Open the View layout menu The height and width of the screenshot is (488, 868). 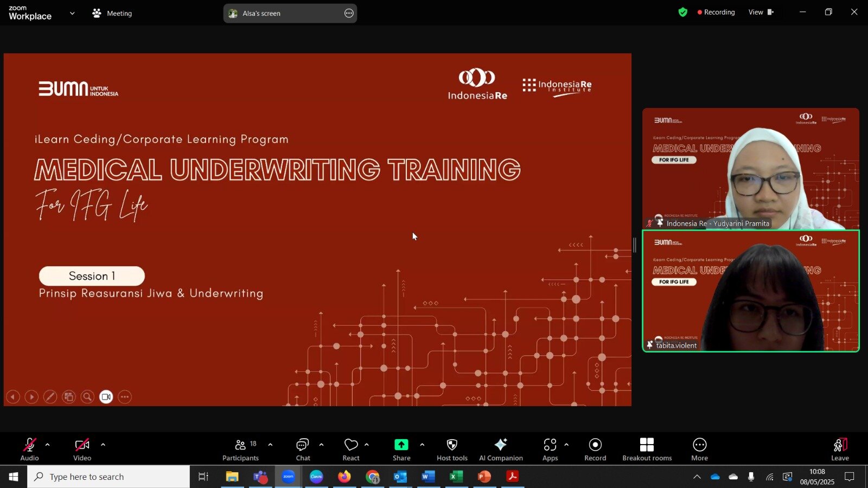pos(761,12)
